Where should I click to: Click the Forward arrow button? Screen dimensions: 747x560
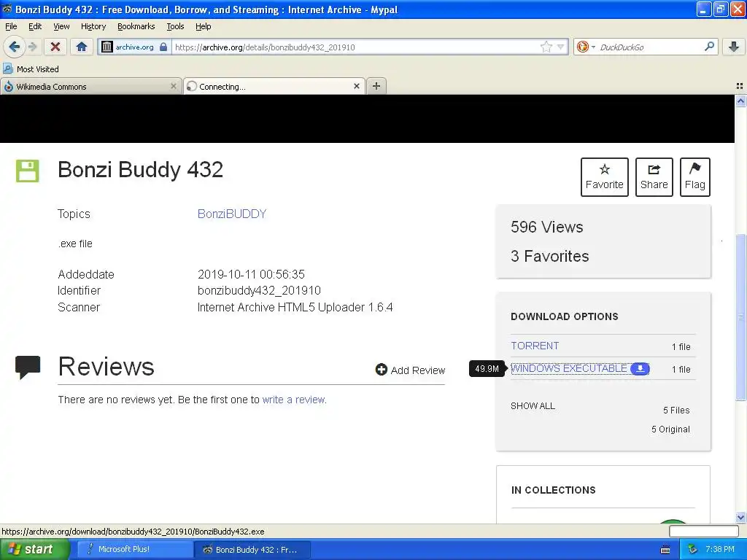(32, 47)
